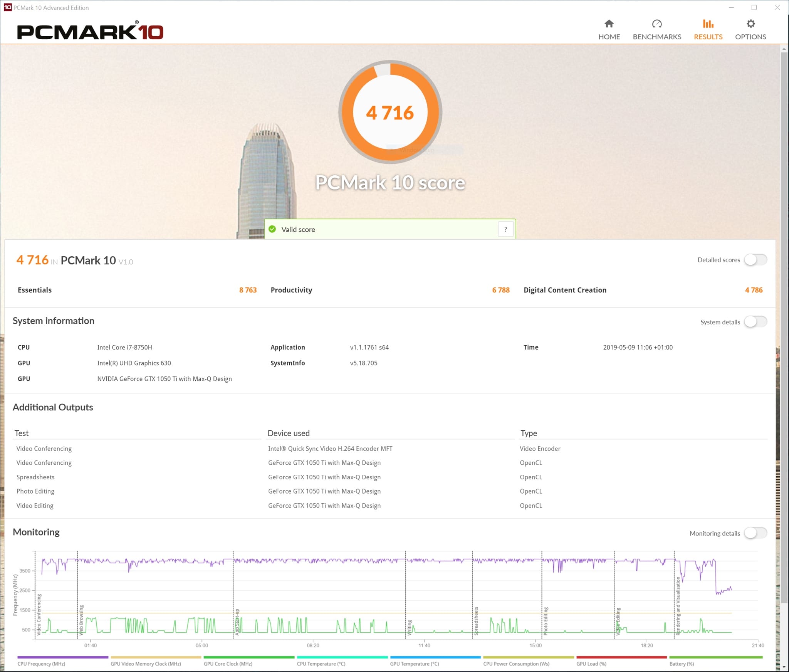This screenshot has height=672, width=789.
Task: Maximize the PCMark 10 window
Action: (754, 7)
